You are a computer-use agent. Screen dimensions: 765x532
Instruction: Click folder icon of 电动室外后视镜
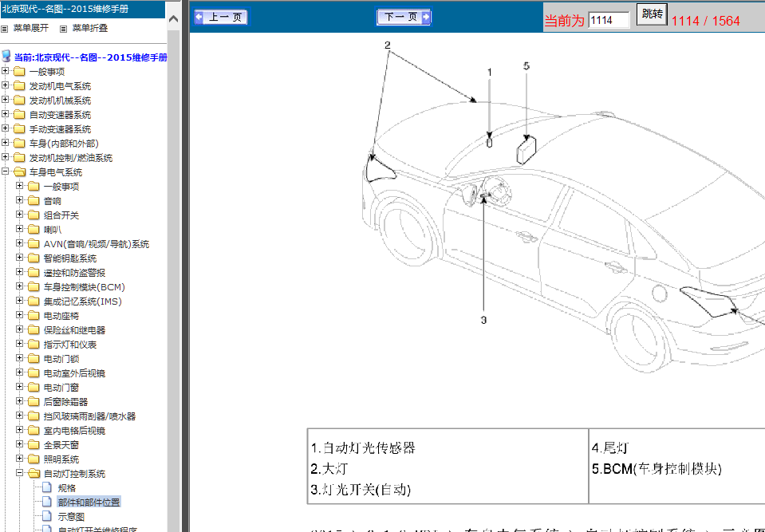(34, 372)
